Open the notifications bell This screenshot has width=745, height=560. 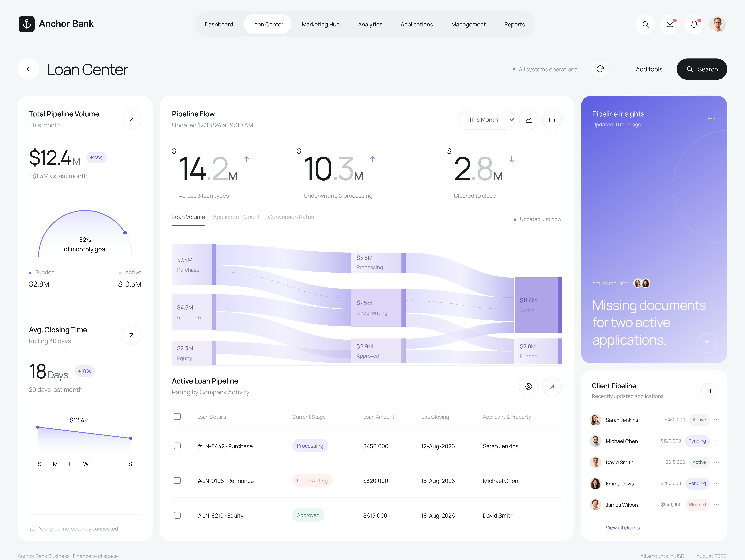[x=694, y=24]
